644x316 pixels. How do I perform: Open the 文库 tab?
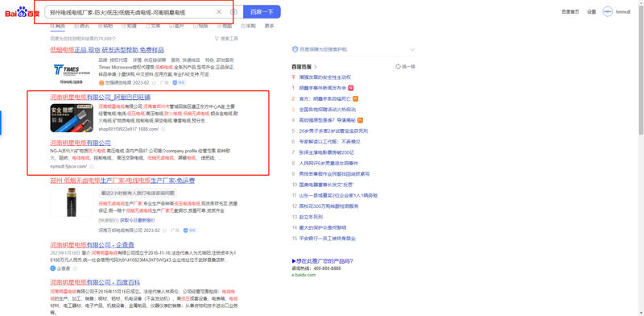pyautogui.click(x=153, y=26)
